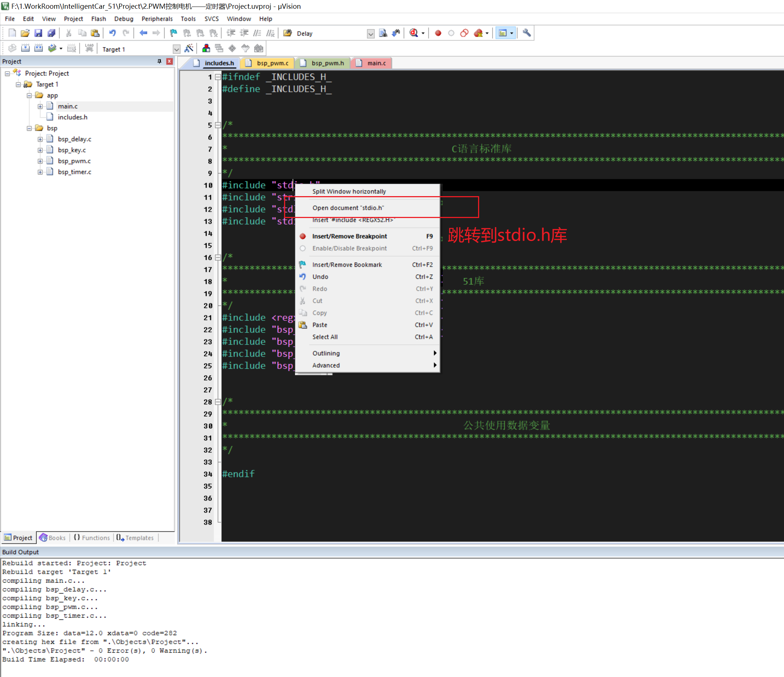Click the Rebuild all target files icon
The image size is (784, 677).
39,48
